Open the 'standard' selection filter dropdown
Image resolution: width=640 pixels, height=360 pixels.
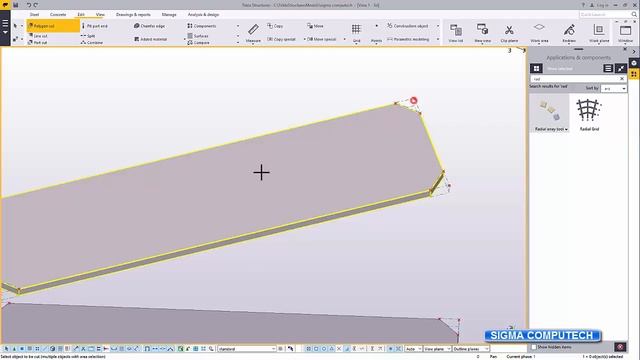247,349
